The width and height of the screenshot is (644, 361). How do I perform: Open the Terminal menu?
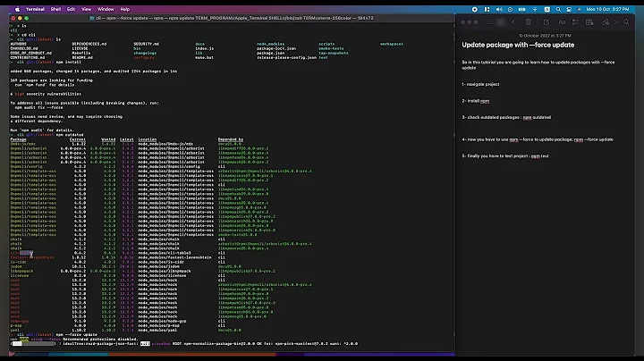[35, 9]
